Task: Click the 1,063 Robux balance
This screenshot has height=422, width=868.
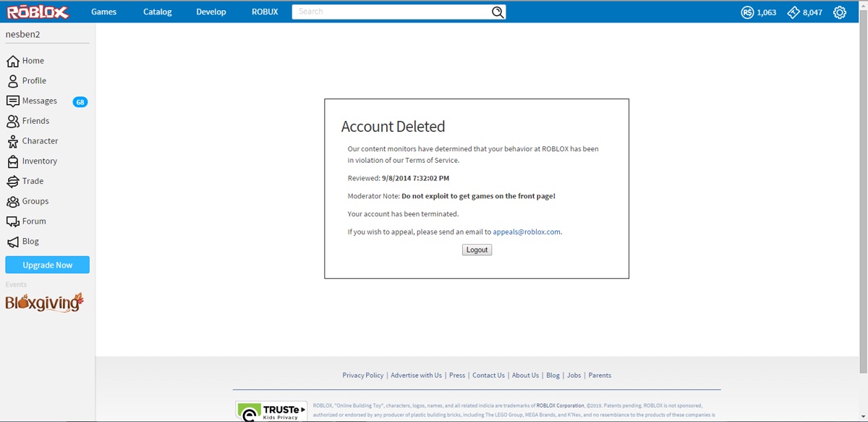Action: point(766,12)
